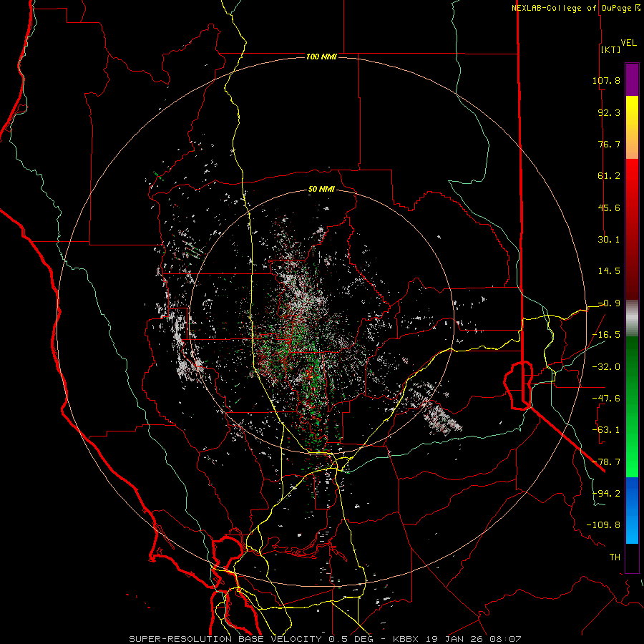Select the -47.6 knot scale value
644x644 pixels.
click(x=606, y=399)
